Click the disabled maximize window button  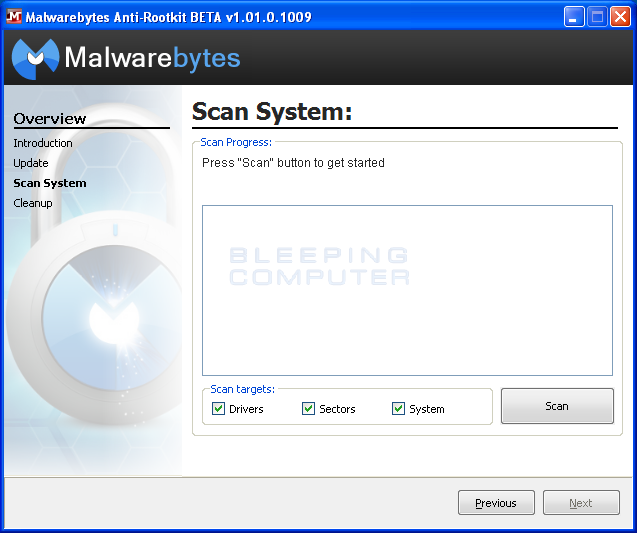pos(597,17)
